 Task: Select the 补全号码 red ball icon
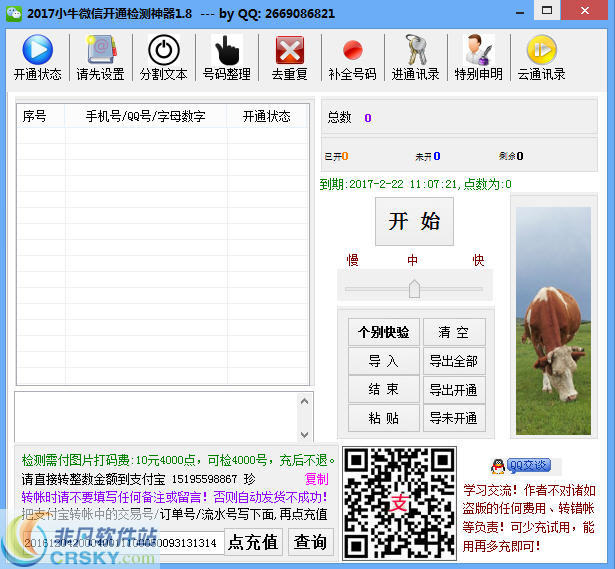[x=353, y=50]
